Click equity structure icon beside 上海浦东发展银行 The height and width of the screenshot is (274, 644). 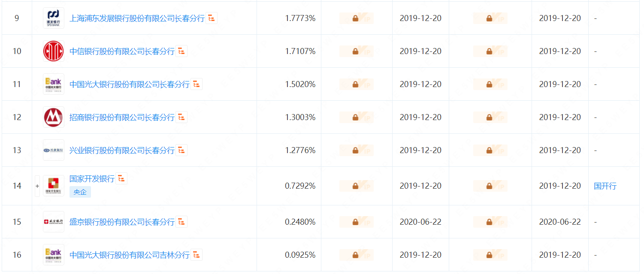point(212,18)
